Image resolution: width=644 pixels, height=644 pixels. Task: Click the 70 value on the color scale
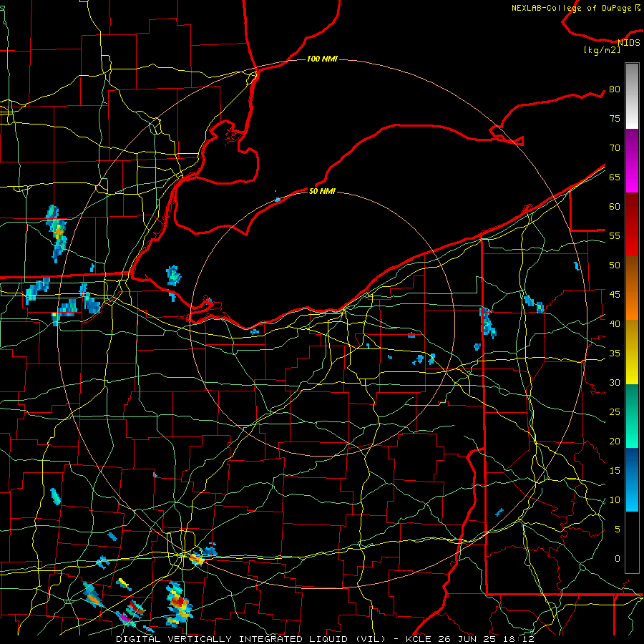click(x=615, y=148)
